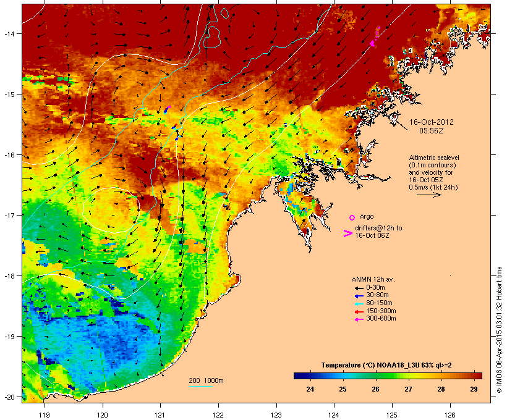
Task: Click the Temperature NOAA18_L3U colorbar title
Action: (386, 365)
